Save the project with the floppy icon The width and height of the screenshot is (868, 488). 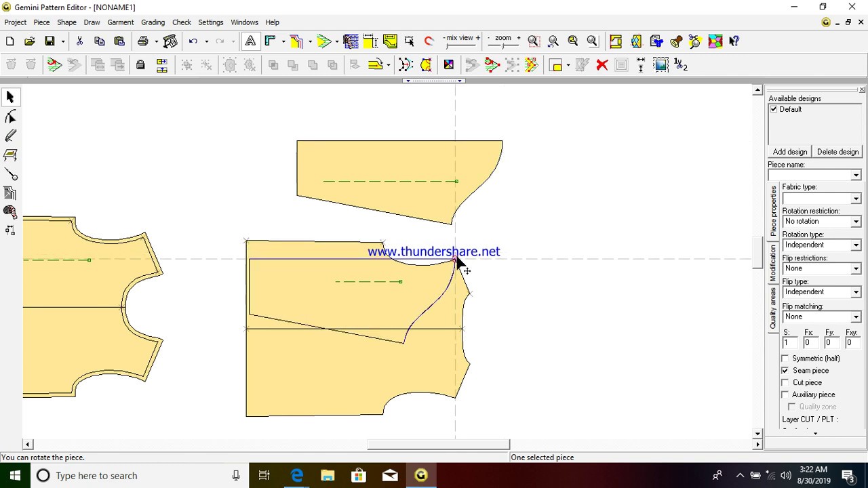click(x=50, y=41)
